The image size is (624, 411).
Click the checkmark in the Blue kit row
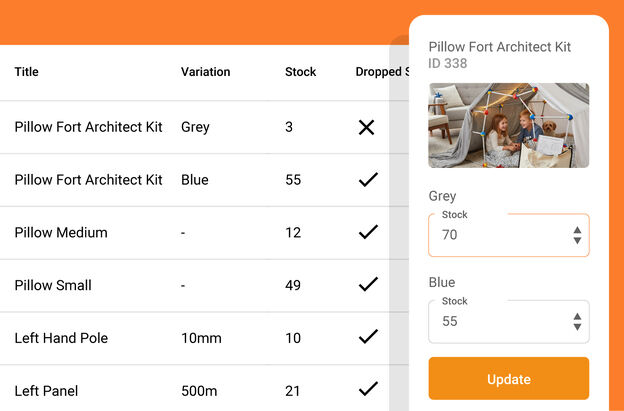(368, 180)
